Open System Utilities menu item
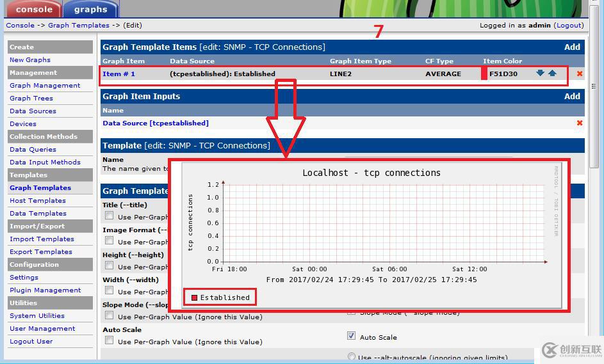The width and height of the screenshot is (604, 364). (x=37, y=315)
